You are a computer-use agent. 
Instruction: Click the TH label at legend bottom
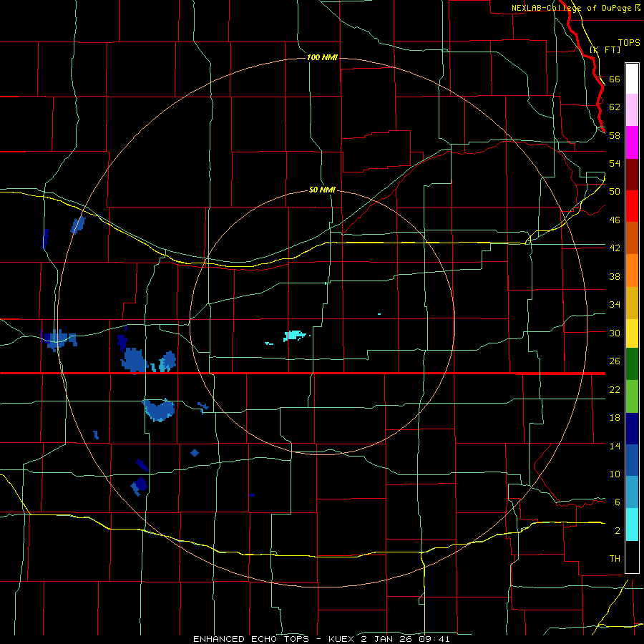(x=615, y=558)
